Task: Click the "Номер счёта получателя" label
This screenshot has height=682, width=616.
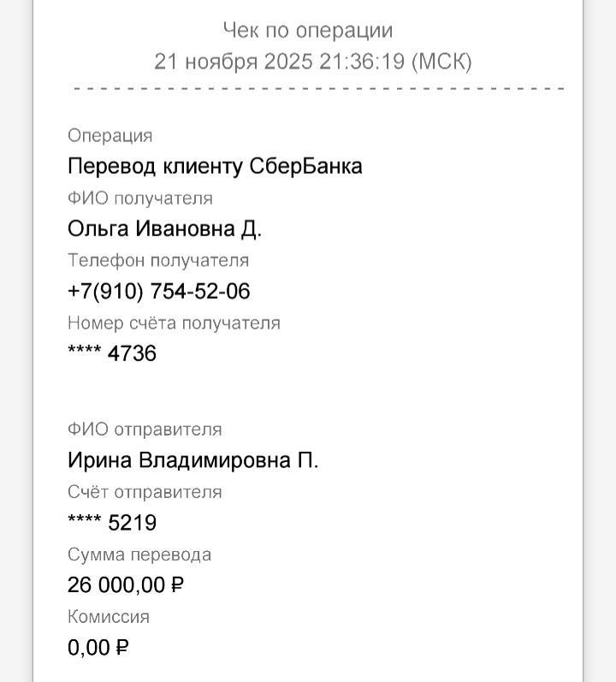Action: (174, 323)
